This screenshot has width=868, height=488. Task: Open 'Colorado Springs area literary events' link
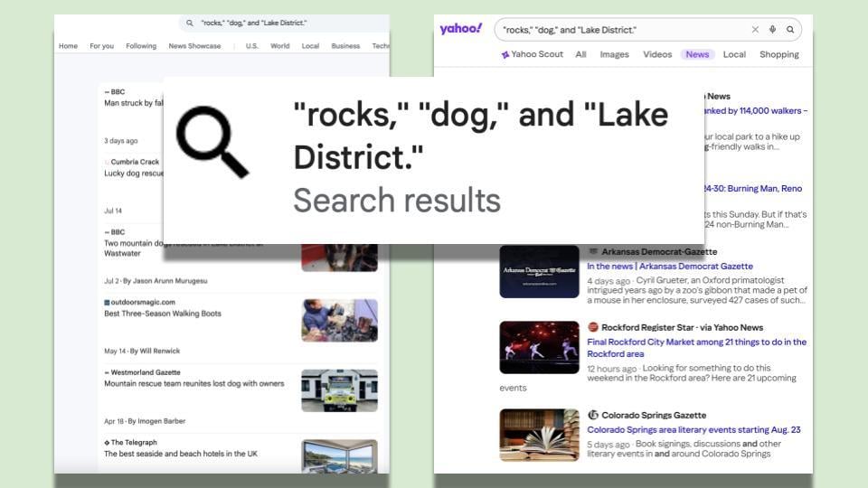click(693, 429)
